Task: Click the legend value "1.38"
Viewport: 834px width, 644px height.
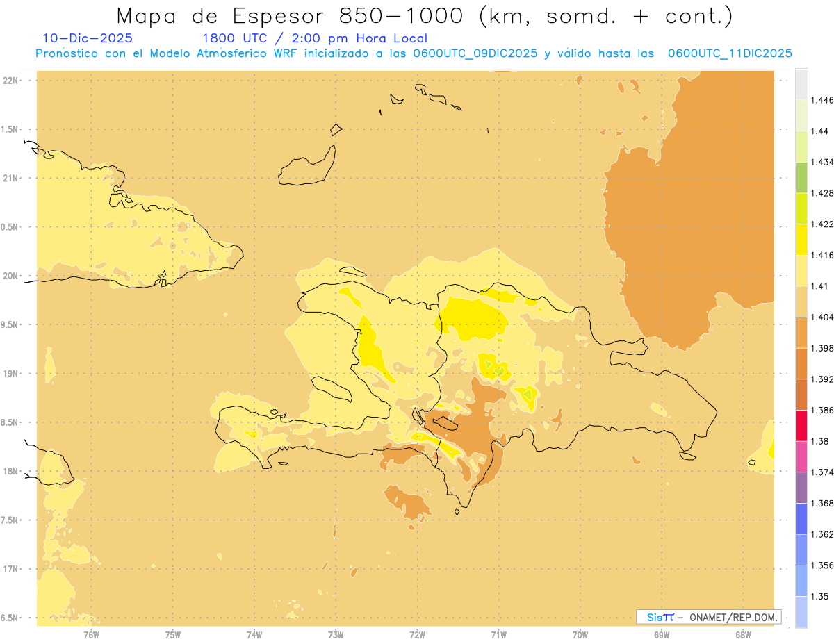Action: 819,441
